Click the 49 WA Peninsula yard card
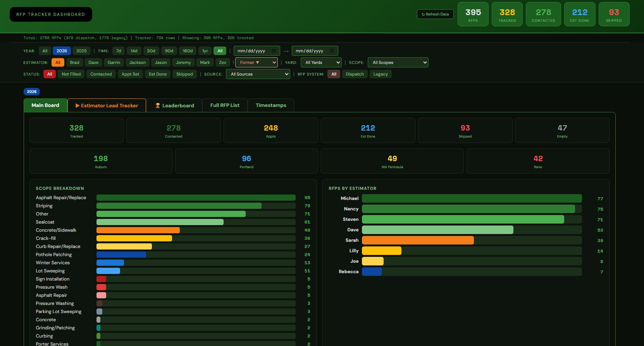Screen dimensions: 644x346 pos(392,161)
